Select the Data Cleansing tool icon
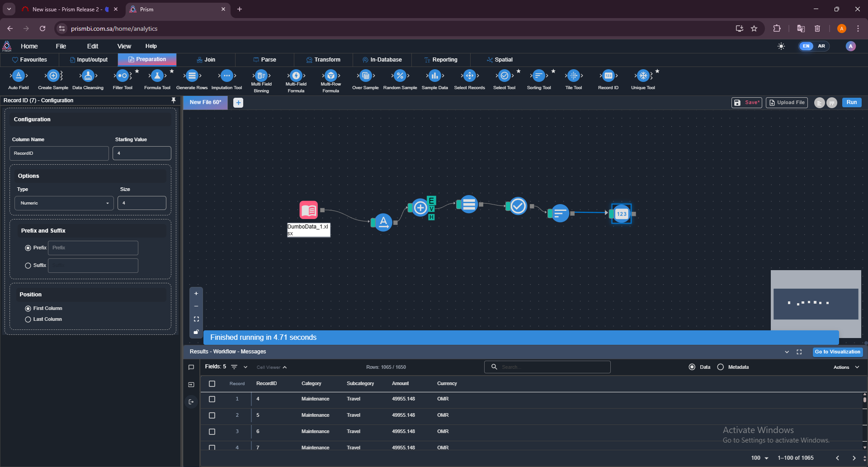This screenshot has width=868, height=467. pyautogui.click(x=88, y=76)
